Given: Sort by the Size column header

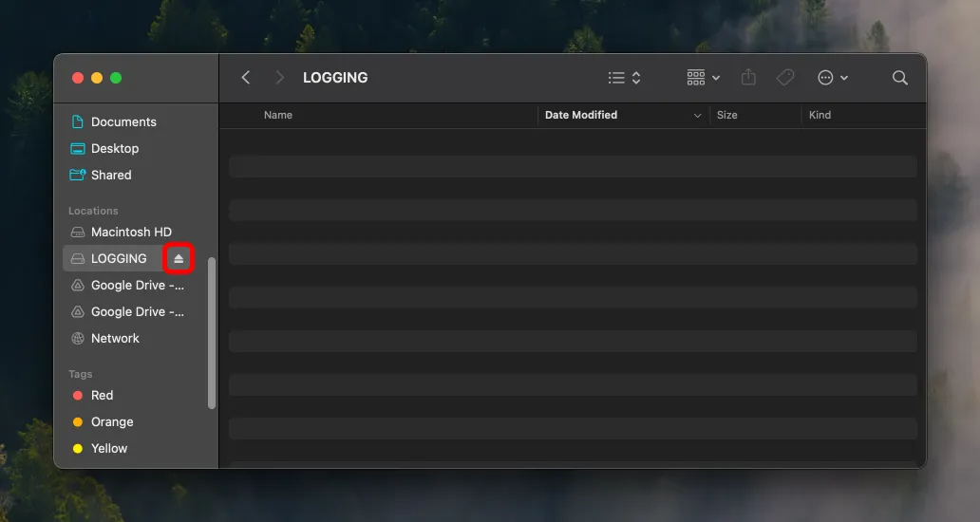Looking at the screenshot, I should pyautogui.click(x=726, y=115).
